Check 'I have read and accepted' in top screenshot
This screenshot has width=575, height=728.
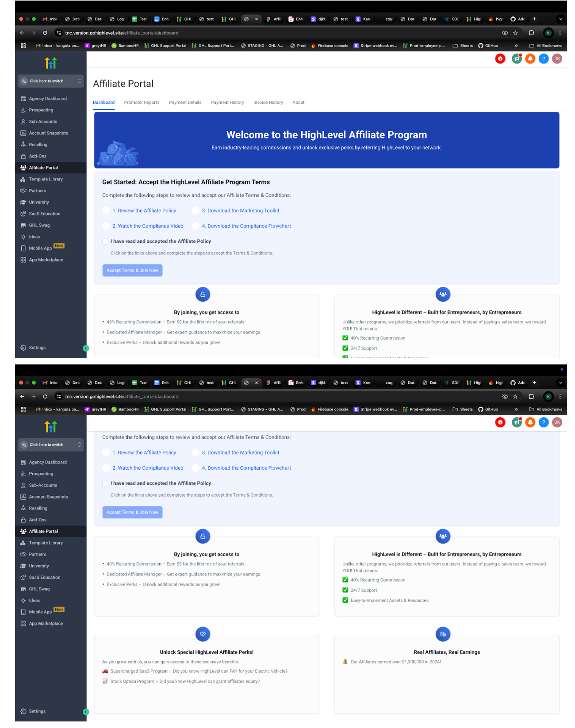tap(105, 241)
